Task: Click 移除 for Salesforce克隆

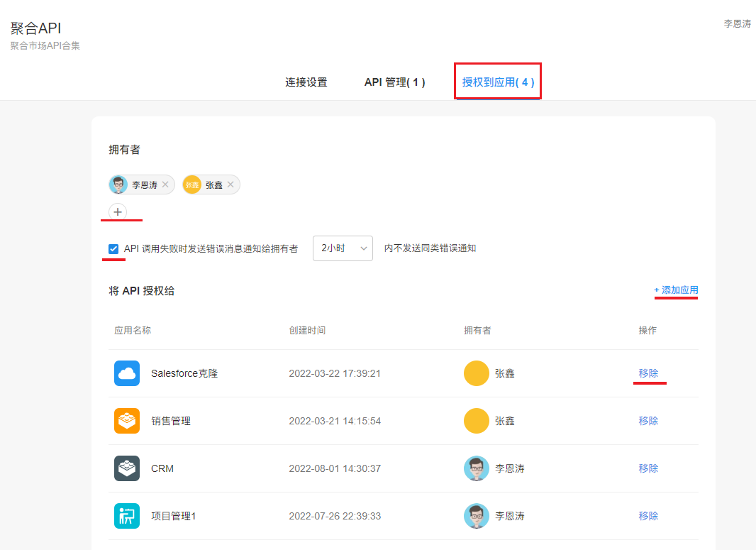Action: [x=648, y=373]
